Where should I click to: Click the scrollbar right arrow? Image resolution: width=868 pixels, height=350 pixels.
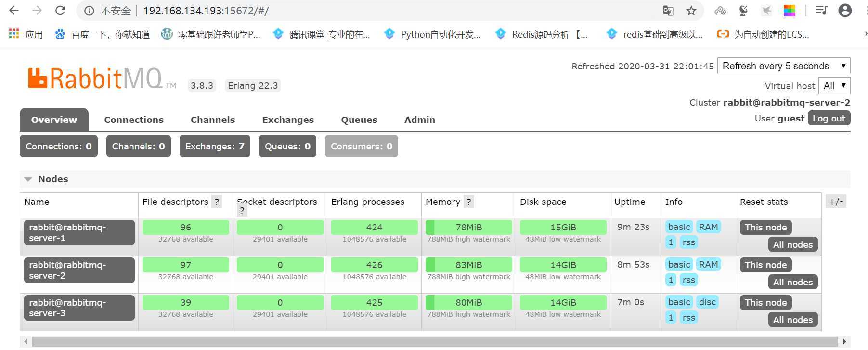pos(845,341)
